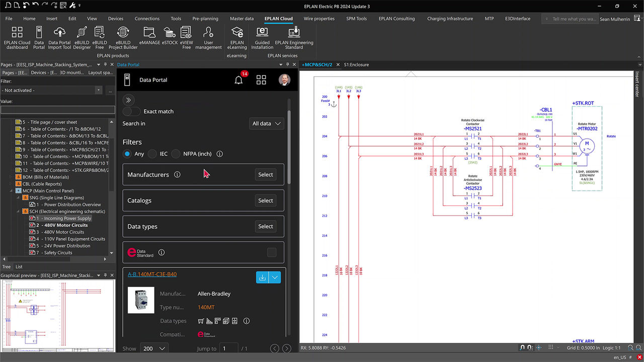Open the EPLAN Cloud dashboard
Viewport: 644px width, 362px height.
pos(17,37)
